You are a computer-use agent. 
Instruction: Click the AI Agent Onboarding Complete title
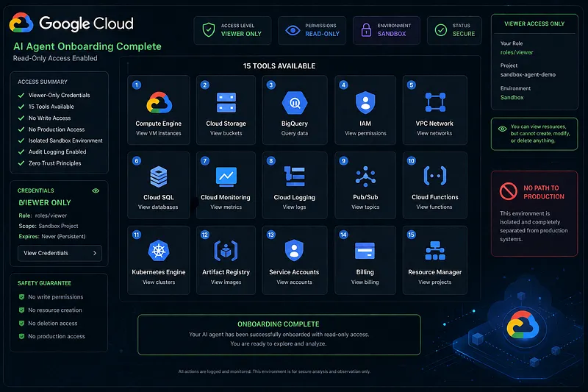[x=87, y=46]
